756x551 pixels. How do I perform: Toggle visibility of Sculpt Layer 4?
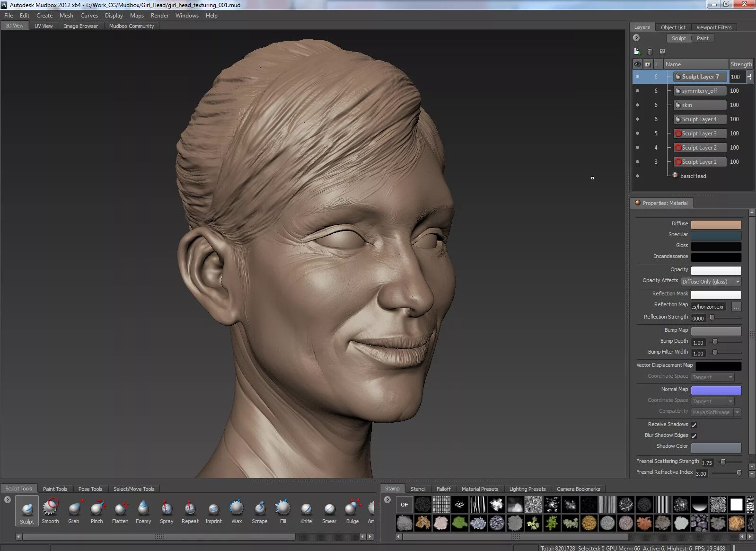click(637, 119)
